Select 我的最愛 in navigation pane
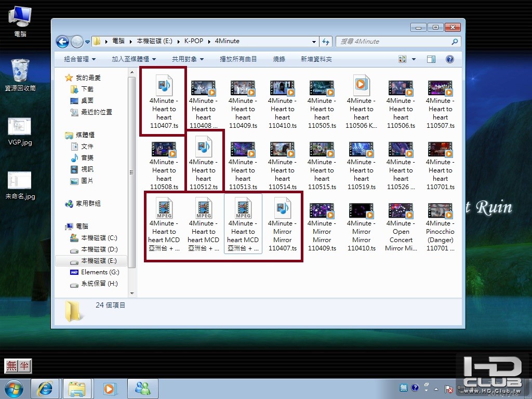Viewport: 532px width, 399px height. click(83, 78)
